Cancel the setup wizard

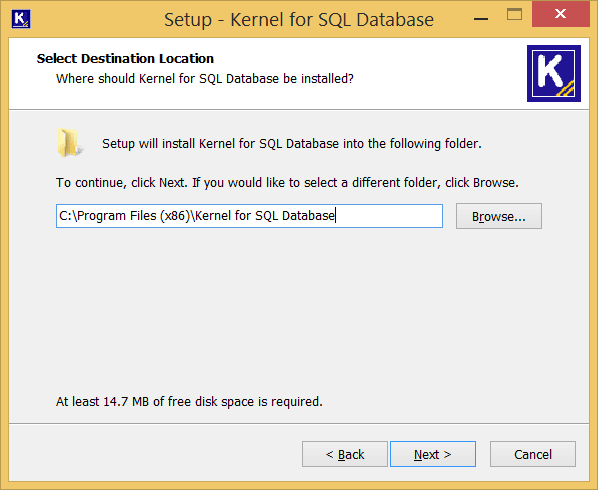pos(533,454)
